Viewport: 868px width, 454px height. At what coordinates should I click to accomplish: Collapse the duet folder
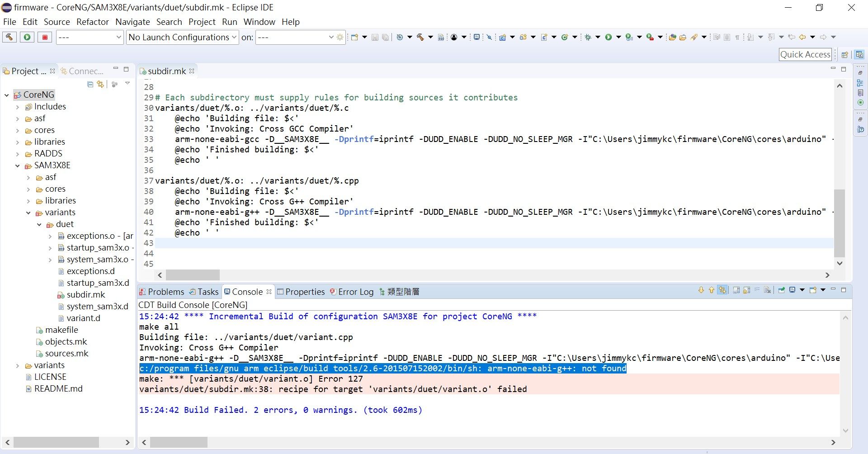tap(39, 224)
